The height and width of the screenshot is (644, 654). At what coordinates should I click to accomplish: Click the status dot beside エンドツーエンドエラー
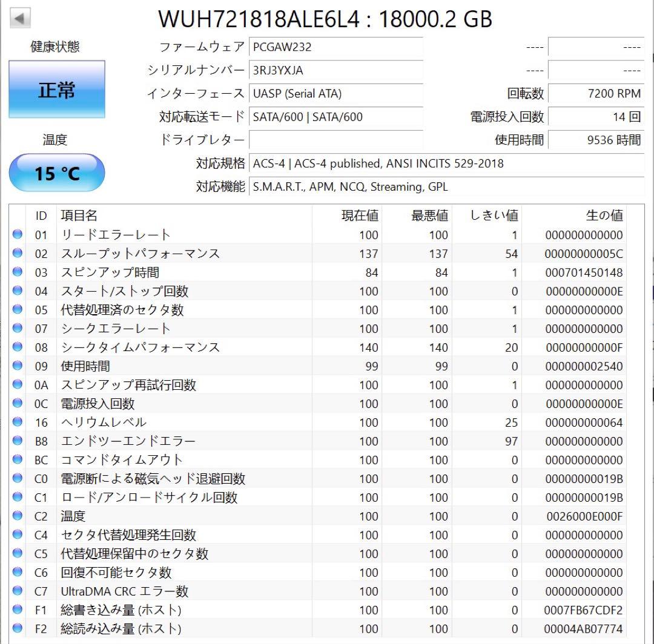coord(18,441)
